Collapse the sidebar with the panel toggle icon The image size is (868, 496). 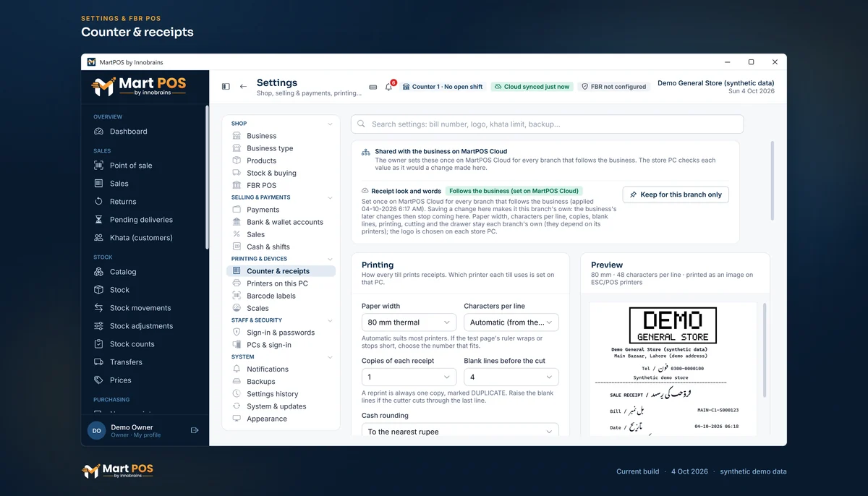tap(226, 87)
